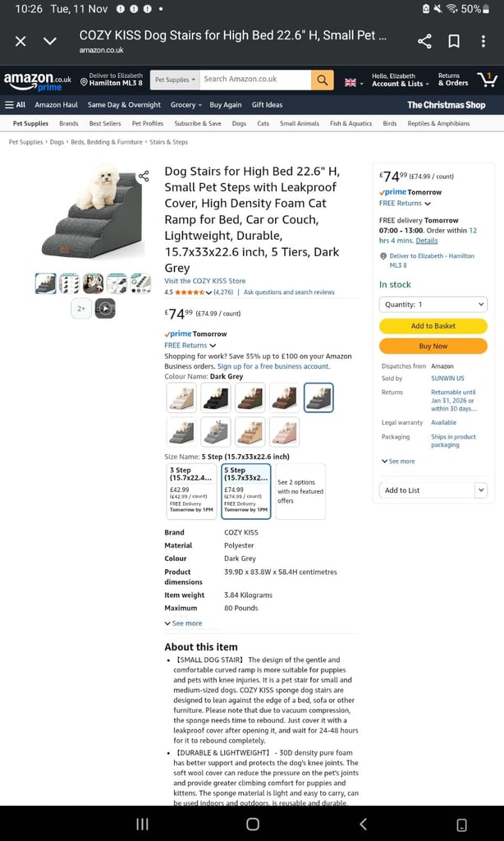Screen dimensions: 504x841
Task: Open the Quantity dropdown
Action: point(433,304)
